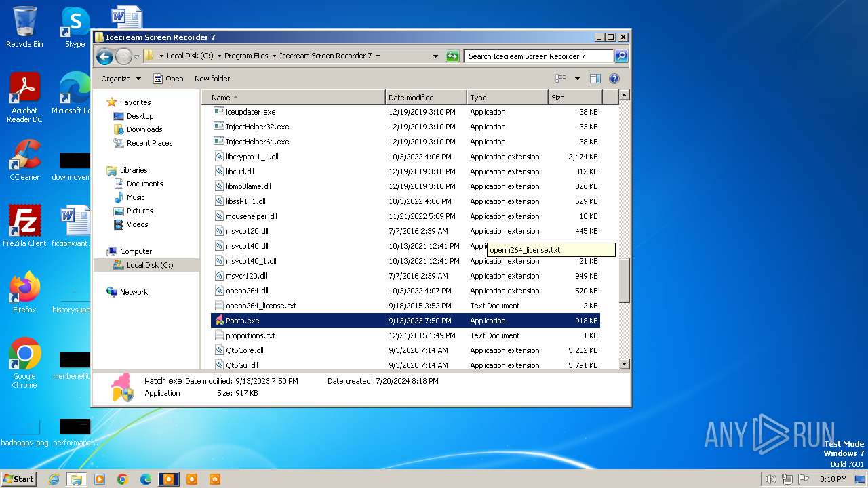Click the Explorer Back navigation arrow
This screenshot has width=868, height=488.
(x=104, y=56)
